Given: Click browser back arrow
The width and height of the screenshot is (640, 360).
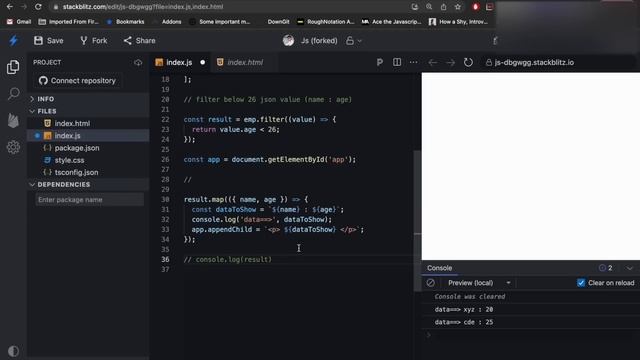Looking at the screenshot, I should click(x=9, y=7).
